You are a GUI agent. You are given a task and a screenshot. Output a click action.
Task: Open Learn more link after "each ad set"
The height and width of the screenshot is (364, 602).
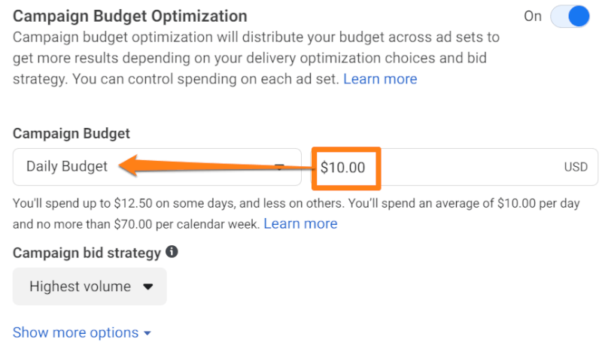click(x=380, y=79)
